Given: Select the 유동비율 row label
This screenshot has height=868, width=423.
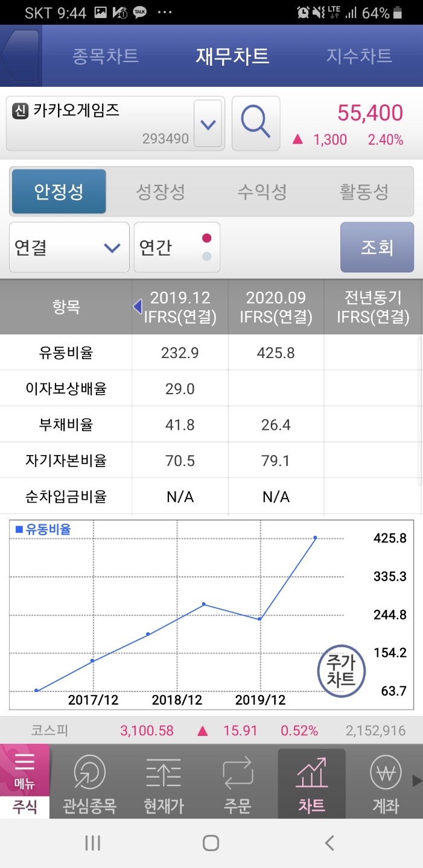Looking at the screenshot, I should [66, 353].
